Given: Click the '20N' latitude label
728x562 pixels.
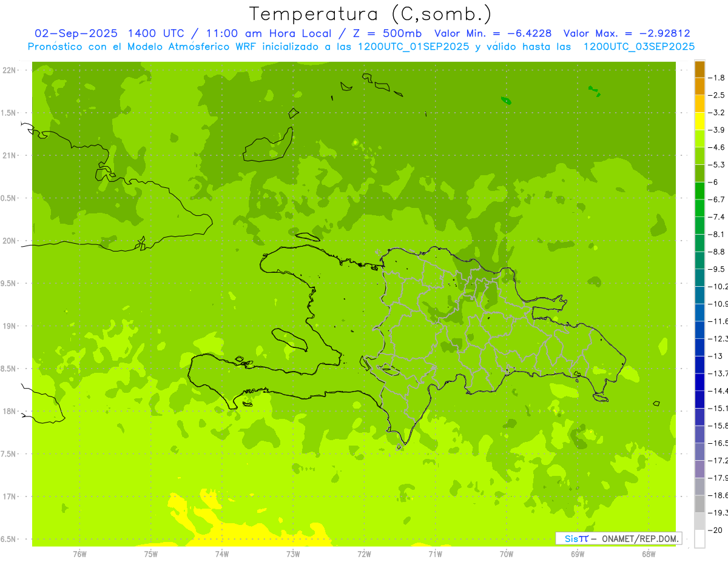Looking at the screenshot, I should point(9,241).
